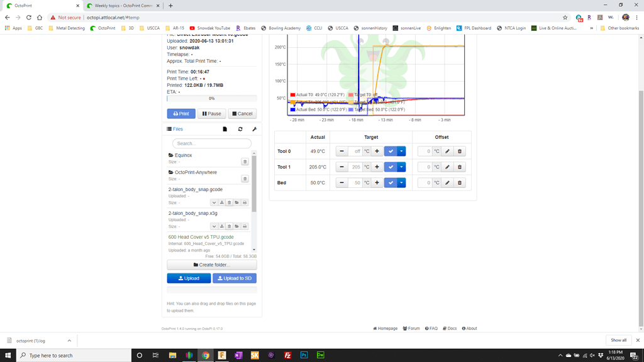Click the print progress bar
The height and width of the screenshot is (362, 644).
(211, 99)
